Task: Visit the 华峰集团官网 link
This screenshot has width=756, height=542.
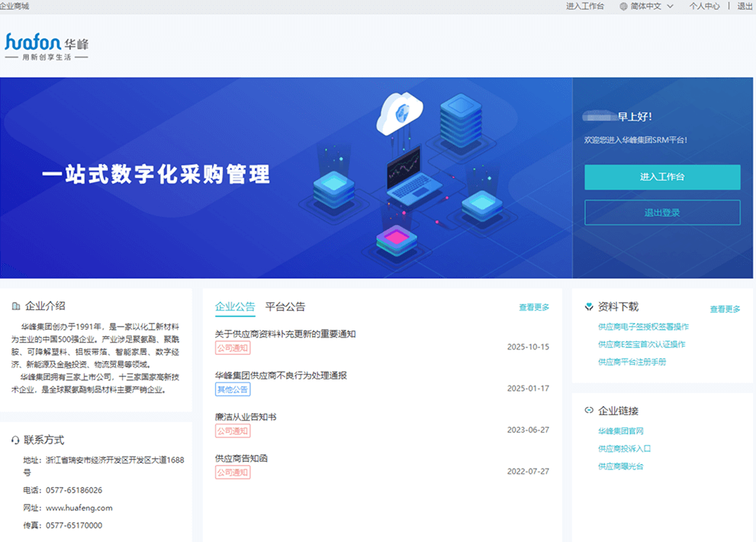Action: [x=621, y=431]
